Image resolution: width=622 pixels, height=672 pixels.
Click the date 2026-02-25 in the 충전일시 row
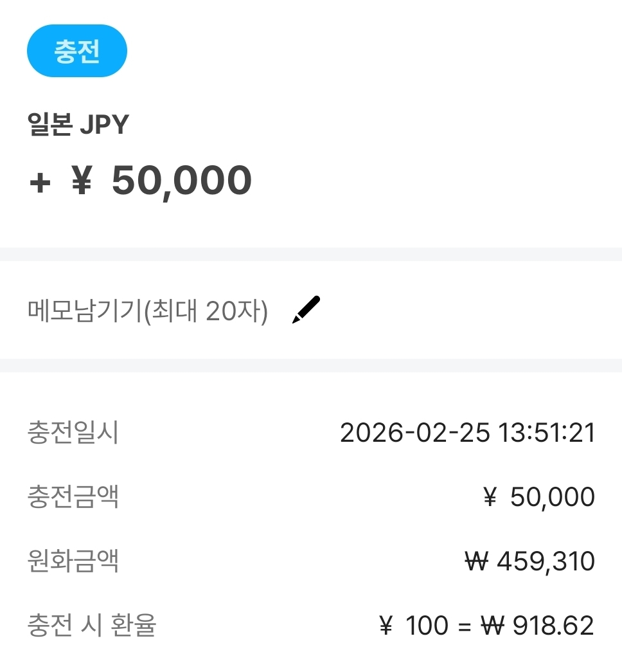click(x=415, y=433)
